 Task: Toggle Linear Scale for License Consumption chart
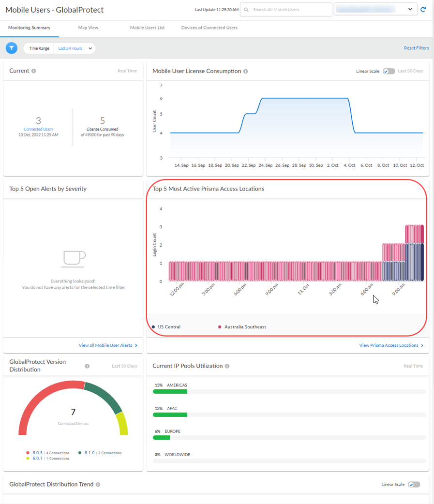coord(389,71)
